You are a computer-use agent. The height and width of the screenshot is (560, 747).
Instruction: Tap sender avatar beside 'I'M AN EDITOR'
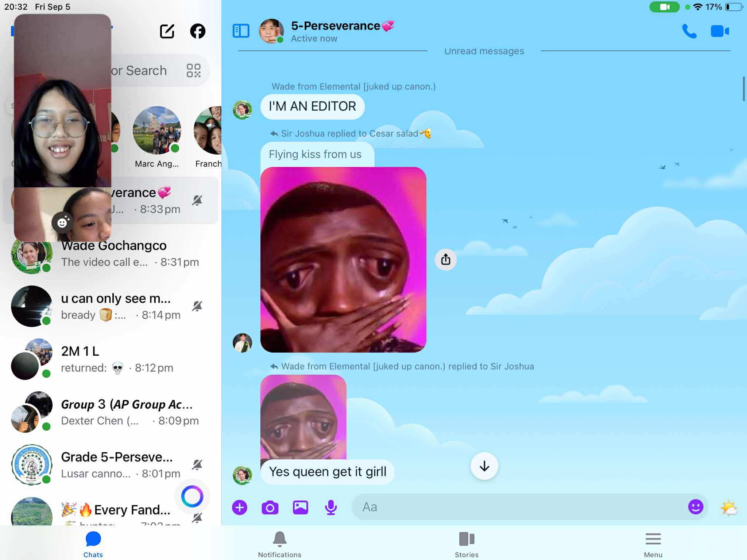point(243,110)
